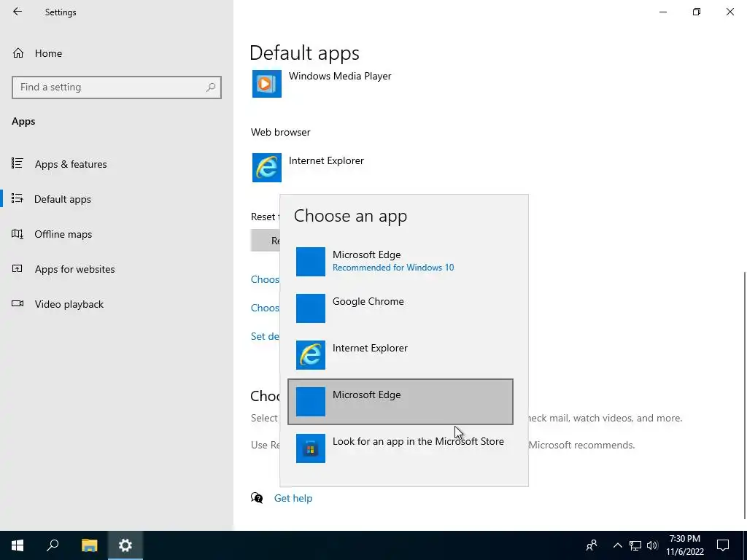Go back with the Settings back arrow
Viewport: 747px width, 560px height.
(18, 12)
